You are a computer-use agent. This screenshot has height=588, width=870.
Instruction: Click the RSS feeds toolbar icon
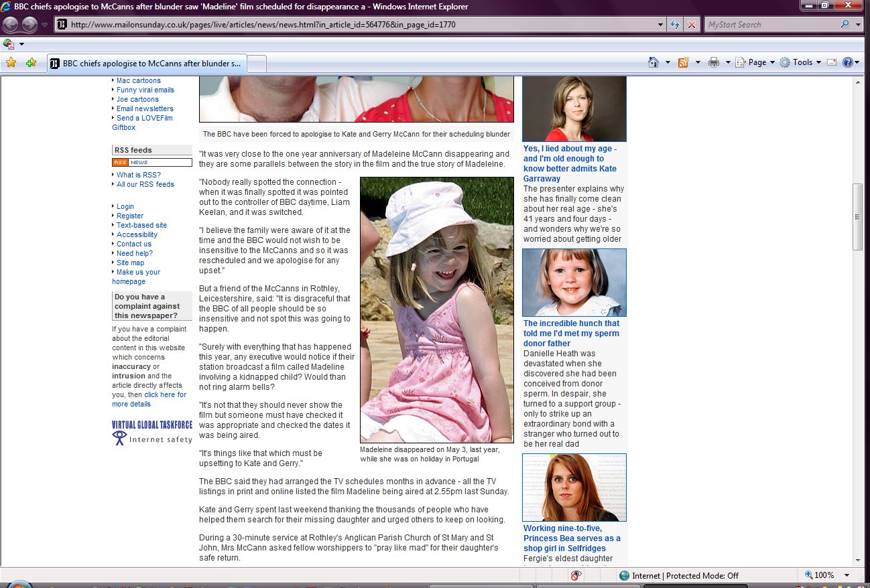click(x=684, y=62)
